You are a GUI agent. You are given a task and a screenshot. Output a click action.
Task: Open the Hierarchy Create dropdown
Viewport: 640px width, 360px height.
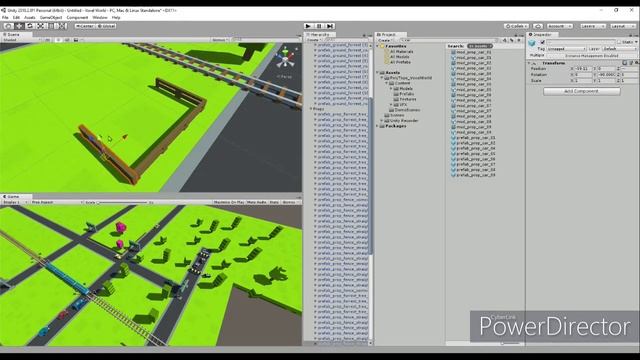[x=314, y=40]
